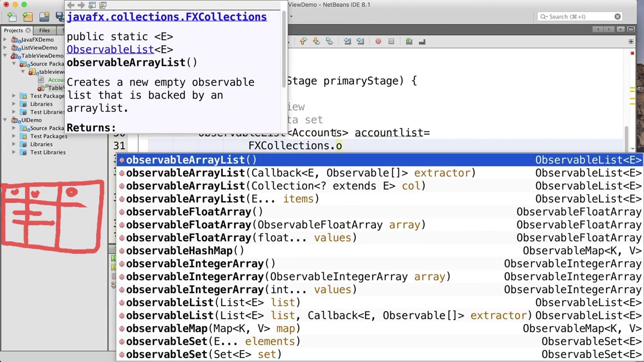Click the shift line right icon
This screenshot has height=362, width=644.
(x=360, y=41)
